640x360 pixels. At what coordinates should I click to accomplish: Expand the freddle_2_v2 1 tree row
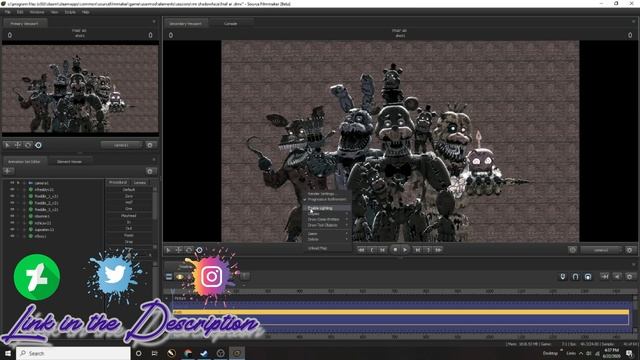[x=24, y=203]
